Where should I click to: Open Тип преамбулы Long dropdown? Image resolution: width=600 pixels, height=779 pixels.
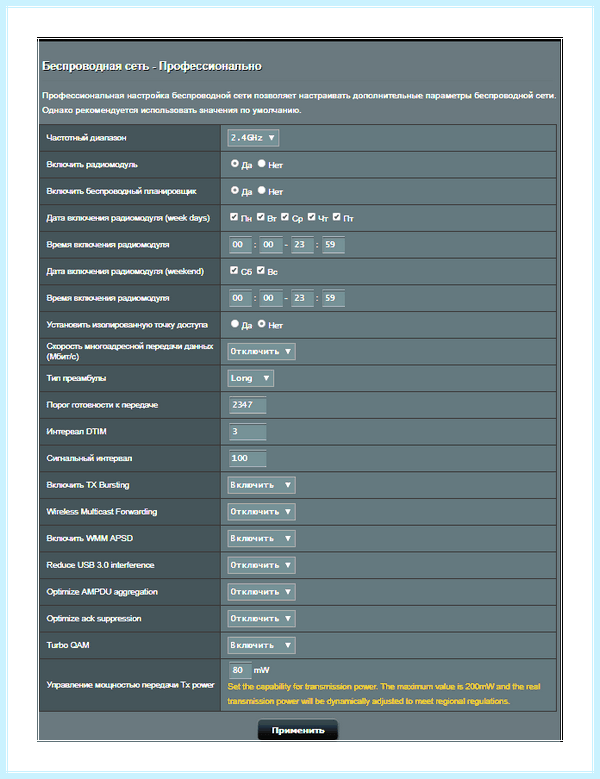coord(250,378)
